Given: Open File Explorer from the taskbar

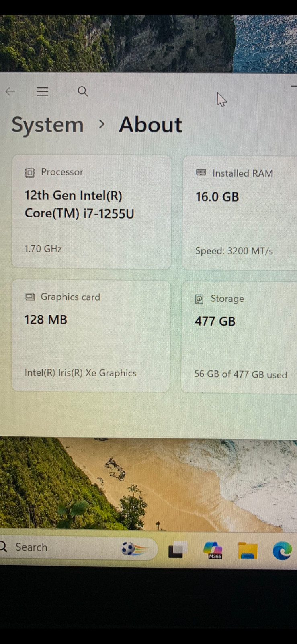Looking at the screenshot, I should coord(248,550).
